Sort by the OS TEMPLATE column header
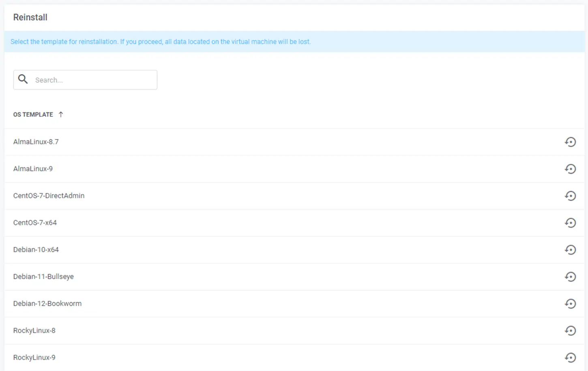Viewport: 588px width, 371px height. (33, 115)
